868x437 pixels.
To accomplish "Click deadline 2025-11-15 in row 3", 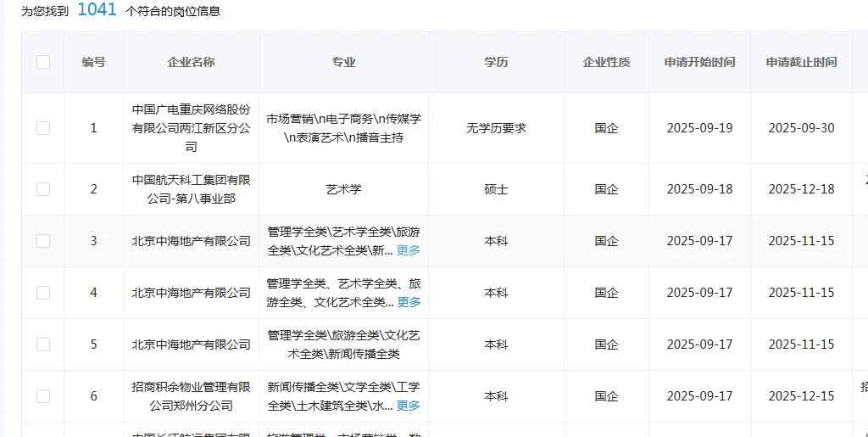I will pyautogui.click(x=801, y=241).
